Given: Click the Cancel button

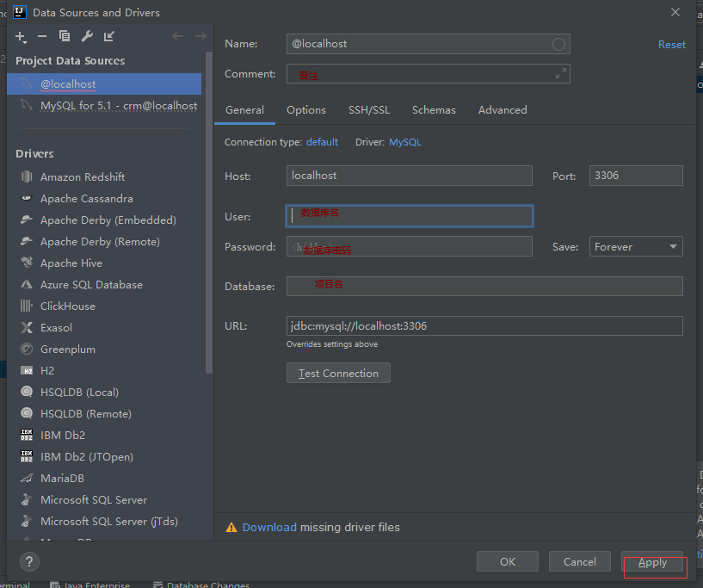Looking at the screenshot, I should [580, 561].
